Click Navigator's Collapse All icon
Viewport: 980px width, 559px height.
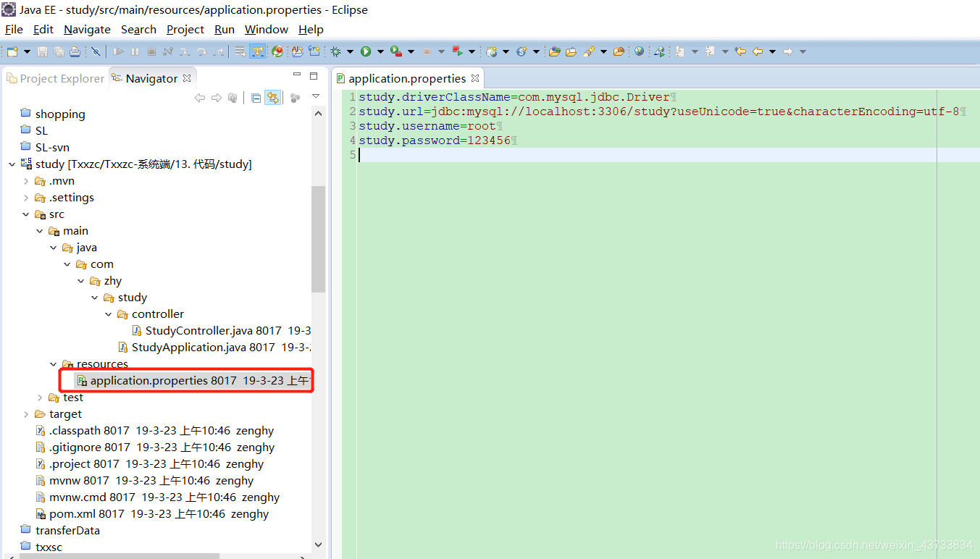[x=256, y=98]
